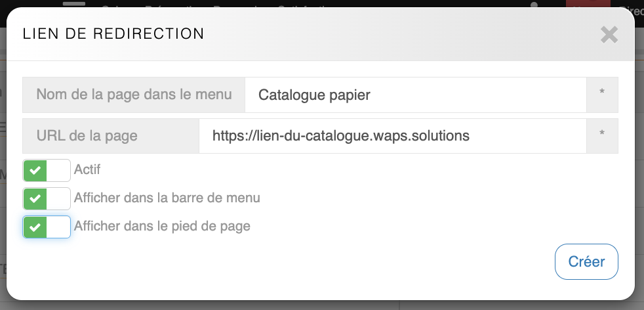Click the required asterisk beside the URL field
This screenshot has width=644, height=310.
point(602,136)
